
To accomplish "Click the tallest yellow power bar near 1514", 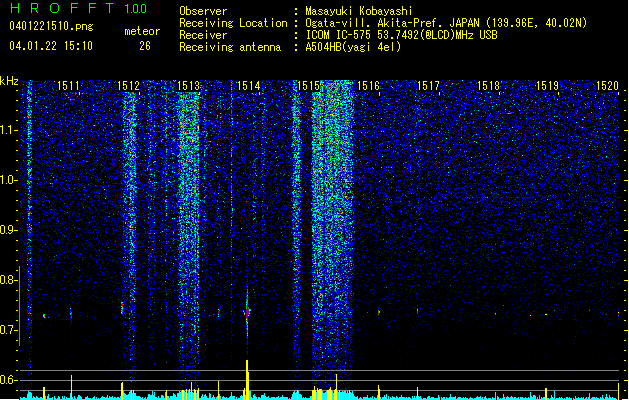I will point(247,379).
